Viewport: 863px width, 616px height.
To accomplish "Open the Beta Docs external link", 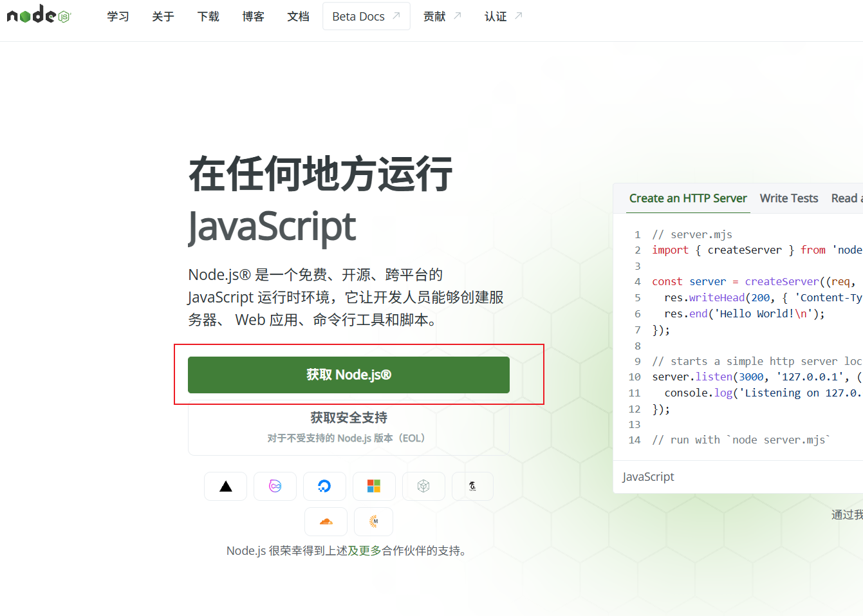I will point(366,16).
